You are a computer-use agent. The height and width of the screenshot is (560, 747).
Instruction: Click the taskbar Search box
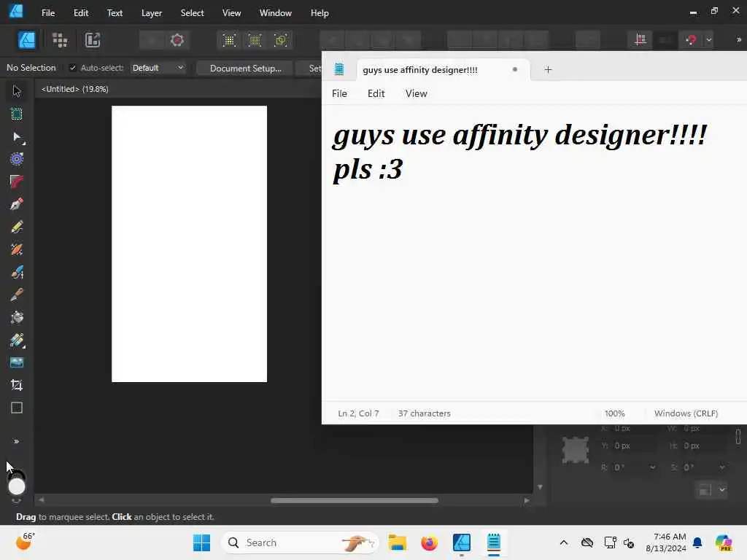click(300, 542)
